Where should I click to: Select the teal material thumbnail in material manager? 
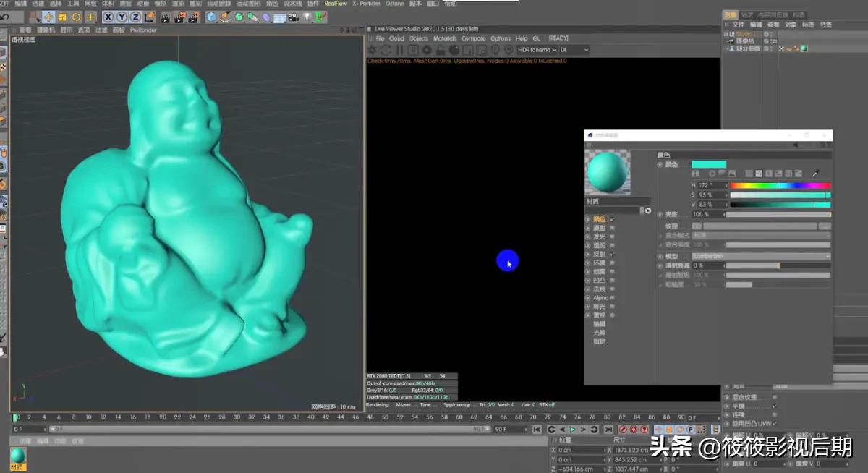(x=18, y=456)
